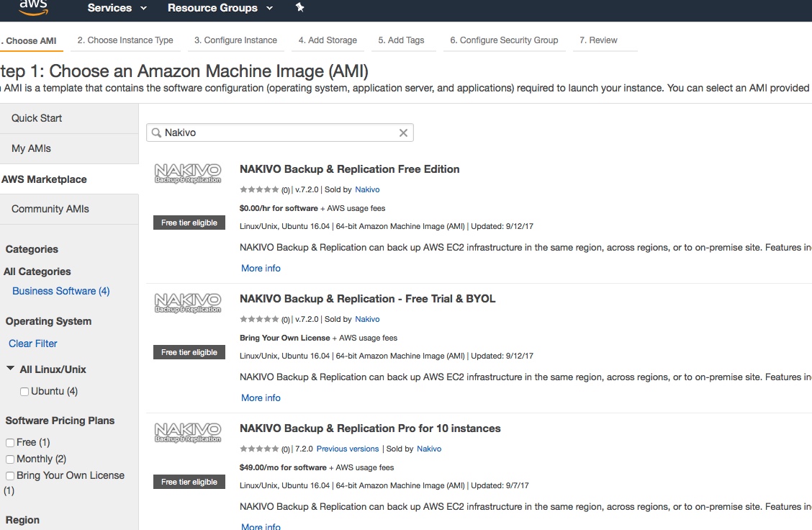Click star rating of Free Trial & BYOL listing

259,319
